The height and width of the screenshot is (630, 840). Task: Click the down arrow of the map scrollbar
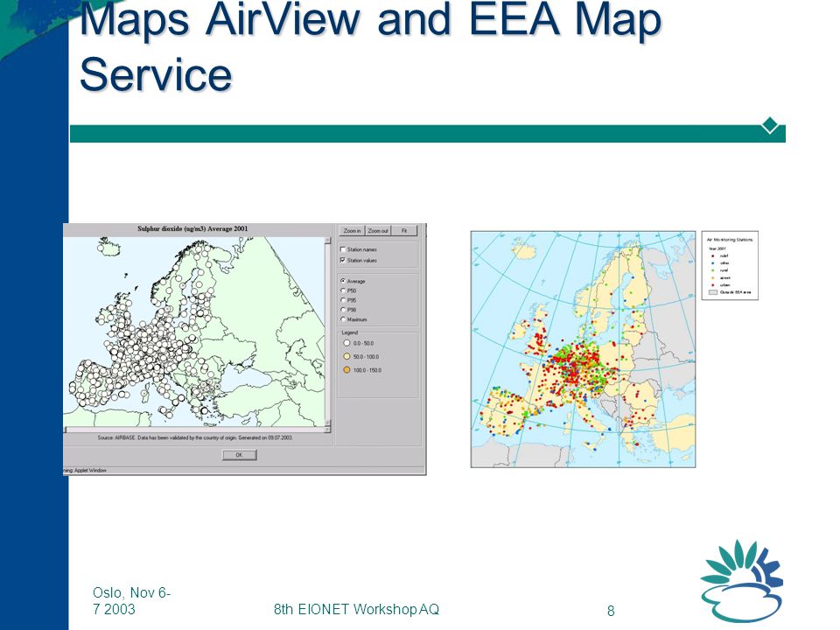[328, 423]
